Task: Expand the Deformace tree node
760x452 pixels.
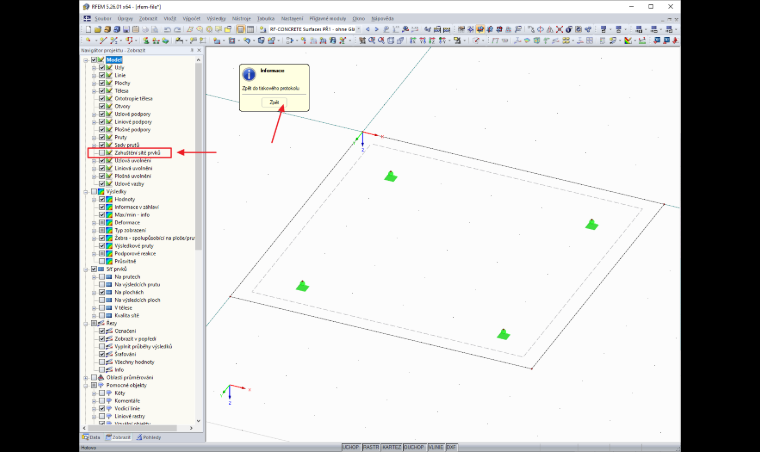Action: click(x=94, y=223)
